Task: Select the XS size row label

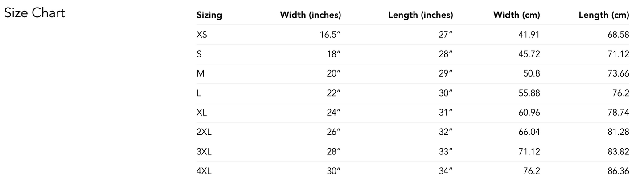Action: pyautogui.click(x=201, y=35)
